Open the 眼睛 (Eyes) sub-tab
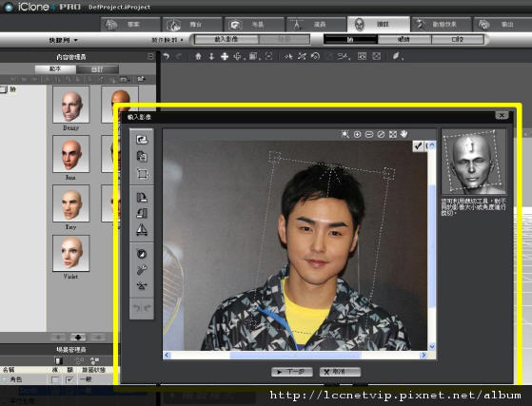Image resolution: width=532 pixels, height=406 pixels. [x=404, y=39]
